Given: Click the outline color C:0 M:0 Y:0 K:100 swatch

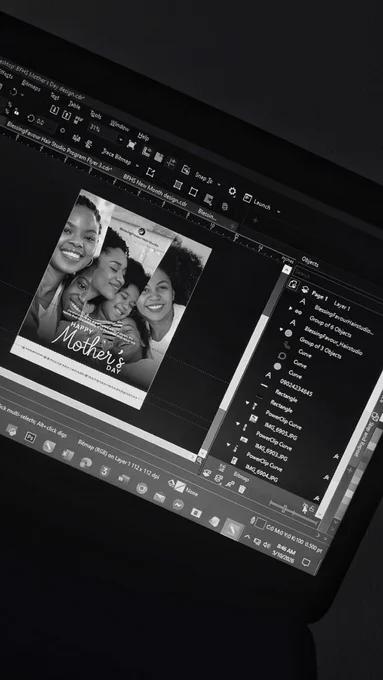Looking at the screenshot, I should 259,523.
